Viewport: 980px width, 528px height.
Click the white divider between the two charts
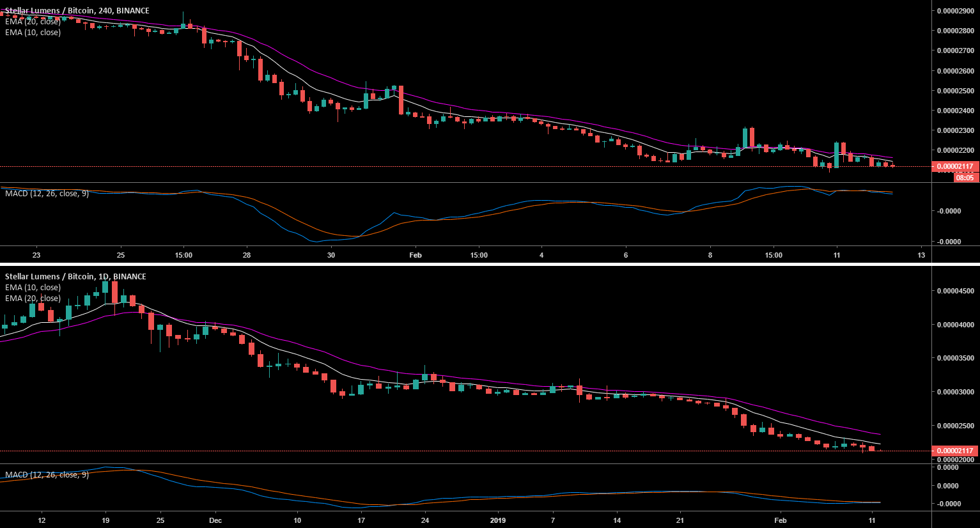point(490,263)
